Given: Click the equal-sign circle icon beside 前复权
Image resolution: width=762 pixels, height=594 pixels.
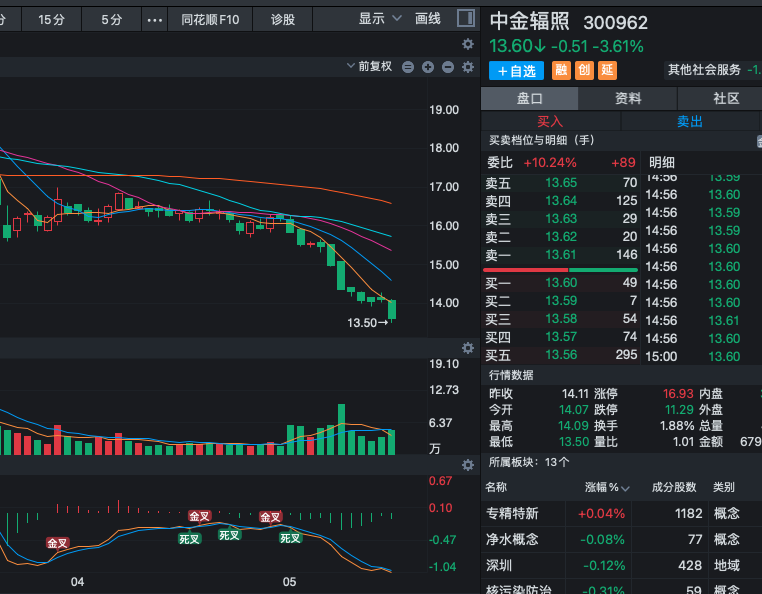Looking at the screenshot, I should coord(408,67).
